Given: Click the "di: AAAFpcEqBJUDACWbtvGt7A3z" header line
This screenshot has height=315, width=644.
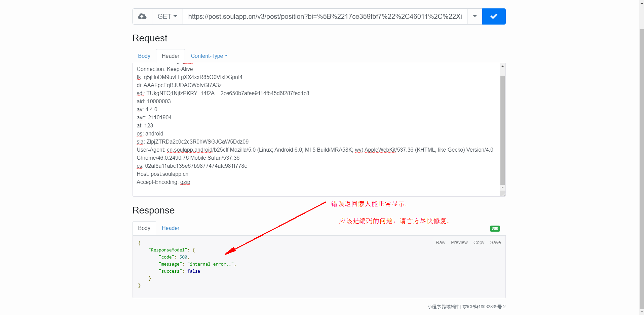Looking at the screenshot, I should click(x=179, y=85).
